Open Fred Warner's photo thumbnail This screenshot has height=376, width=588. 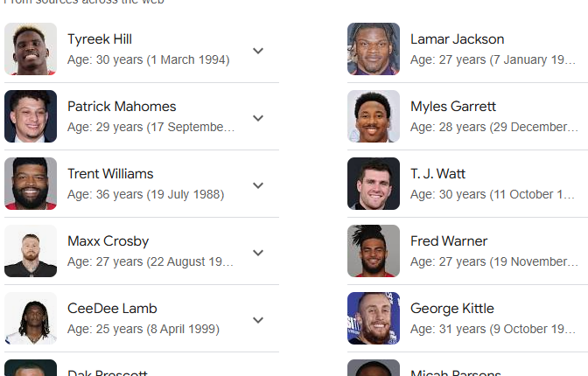374,251
